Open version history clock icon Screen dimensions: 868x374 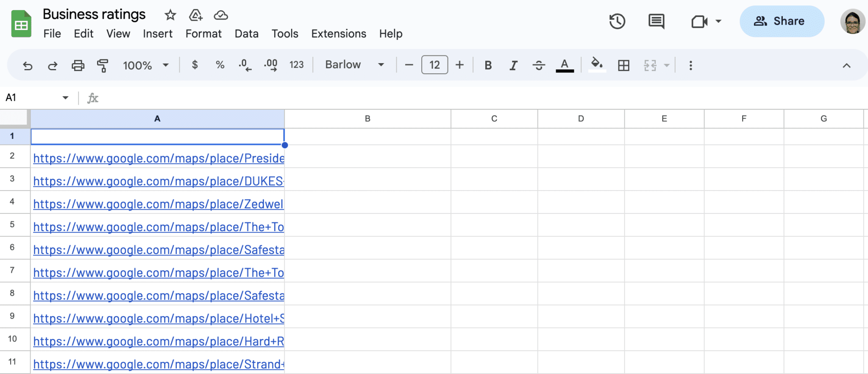[x=617, y=21]
